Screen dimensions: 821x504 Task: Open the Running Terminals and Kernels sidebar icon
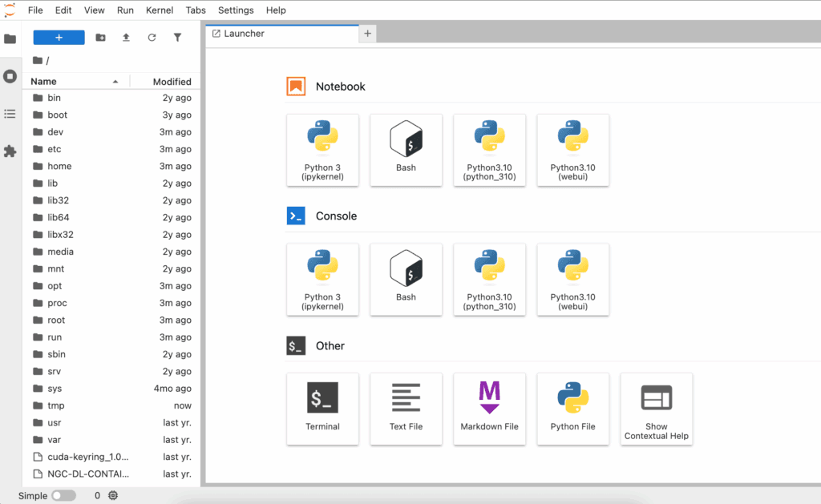click(10, 77)
